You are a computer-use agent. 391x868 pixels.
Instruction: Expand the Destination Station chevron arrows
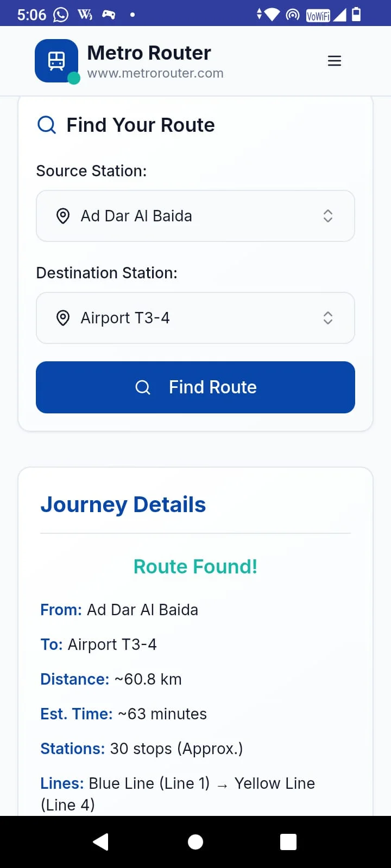pos(327,318)
